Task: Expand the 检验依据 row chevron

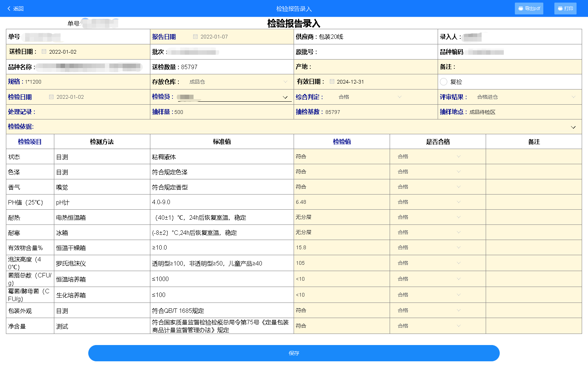Action: [573, 127]
